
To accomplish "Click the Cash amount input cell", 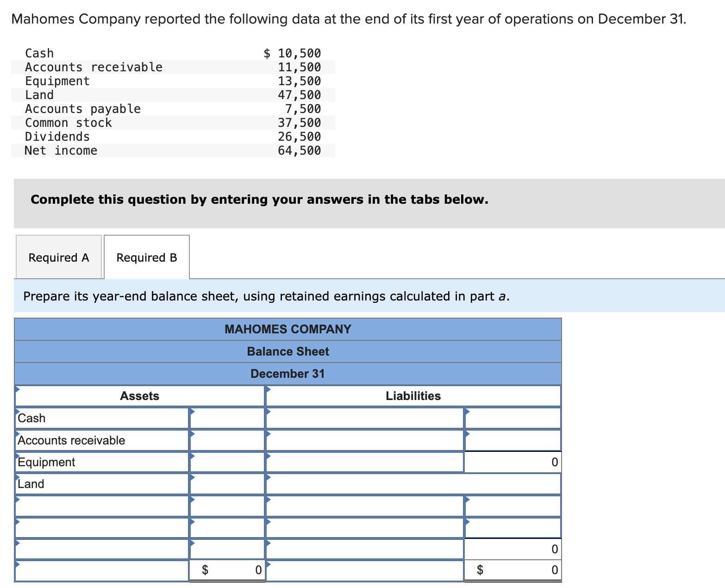I will tap(227, 418).
